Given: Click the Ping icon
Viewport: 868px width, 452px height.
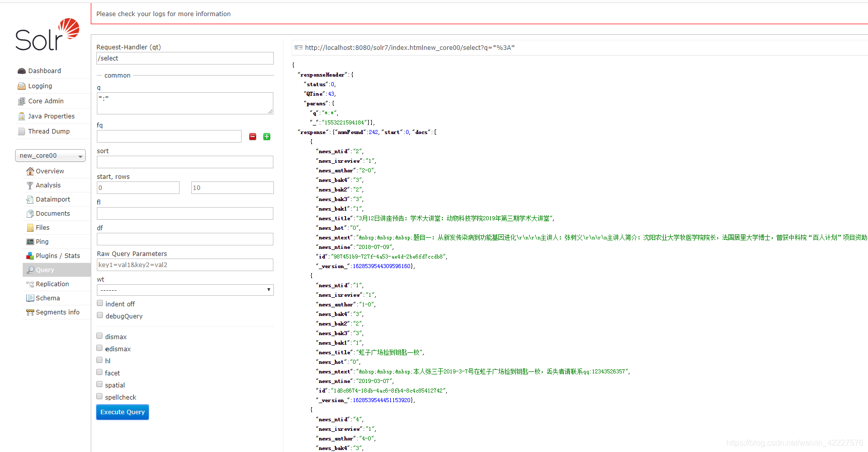Looking at the screenshot, I should tap(30, 242).
